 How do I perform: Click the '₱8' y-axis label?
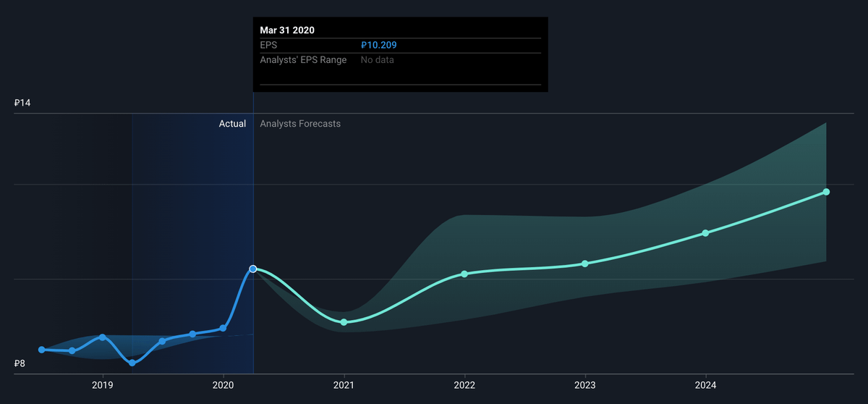[20, 364]
